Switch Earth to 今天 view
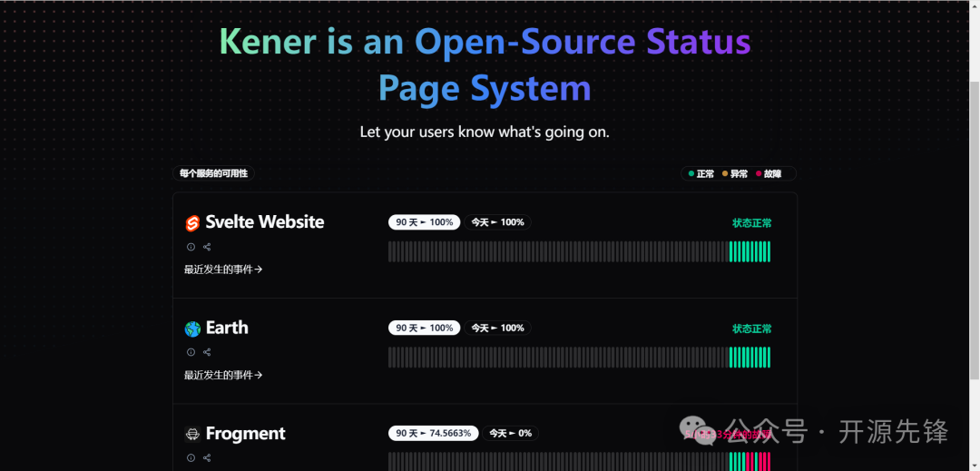The image size is (980, 471). pyautogui.click(x=497, y=328)
